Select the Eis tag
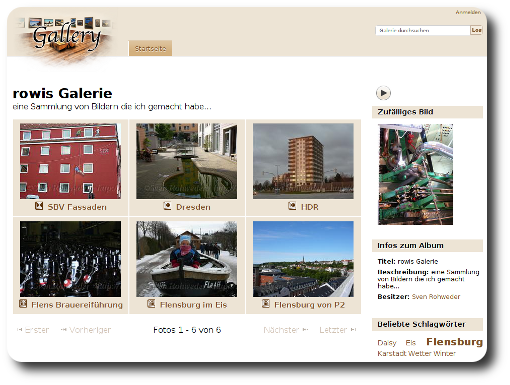510x385 pixels. click(x=411, y=343)
